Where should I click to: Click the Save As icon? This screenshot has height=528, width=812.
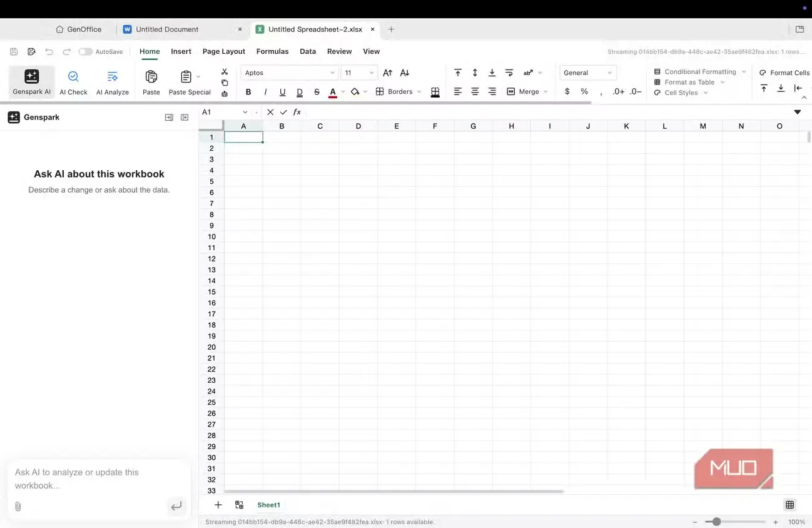pos(31,52)
